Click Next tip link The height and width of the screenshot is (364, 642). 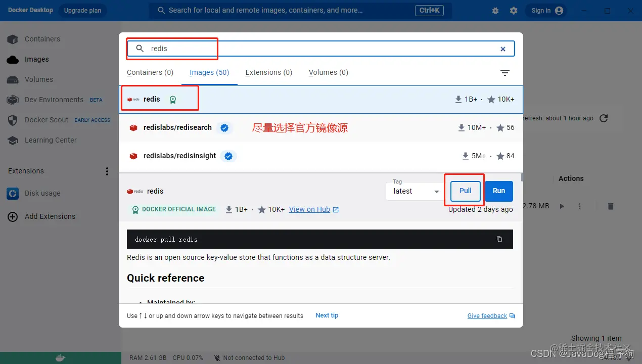327,315
